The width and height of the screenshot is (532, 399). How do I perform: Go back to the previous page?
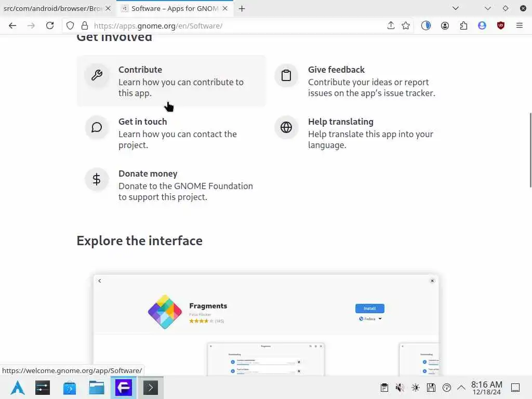pyautogui.click(x=12, y=25)
